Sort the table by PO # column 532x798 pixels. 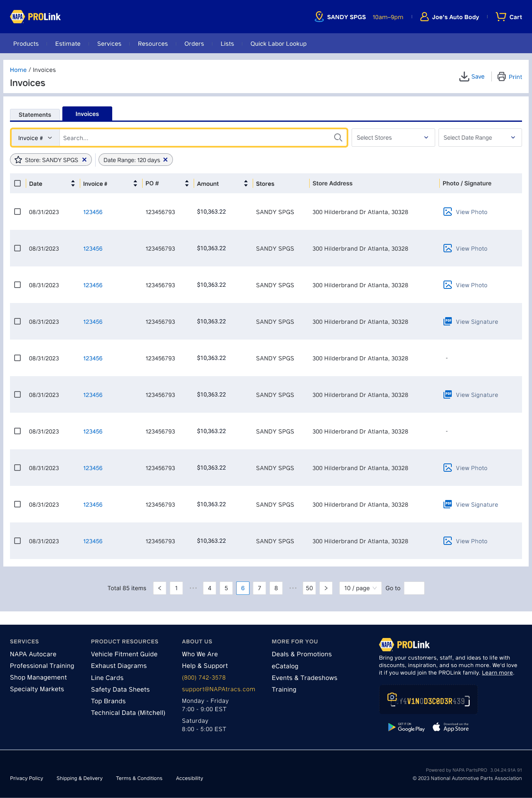(x=187, y=183)
